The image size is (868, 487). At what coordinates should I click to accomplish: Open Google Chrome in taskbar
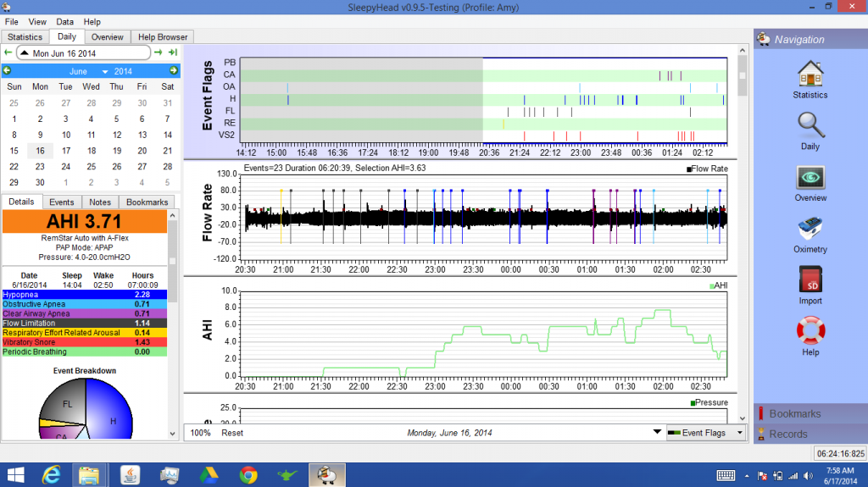click(x=248, y=475)
